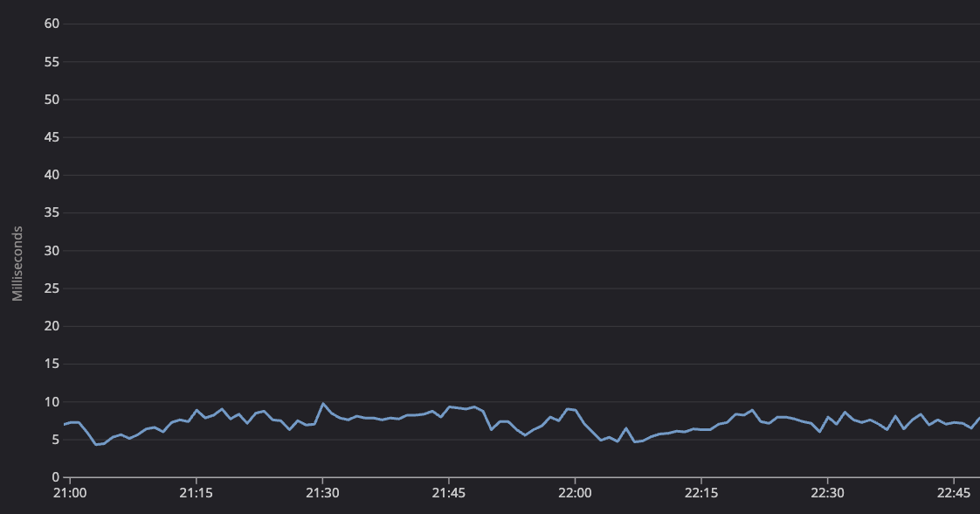Click the 21:30 time label
Screen dimensions: 980x514
pyautogui.click(x=324, y=493)
